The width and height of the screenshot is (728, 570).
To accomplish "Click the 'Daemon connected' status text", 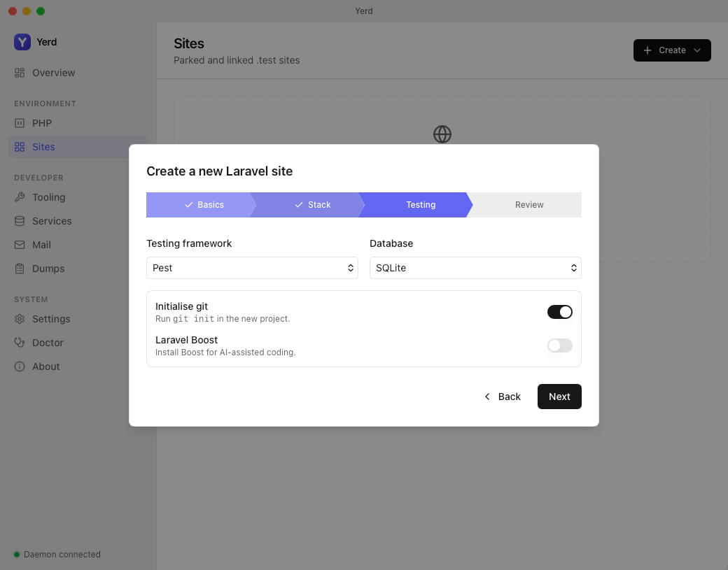I will (x=62, y=554).
